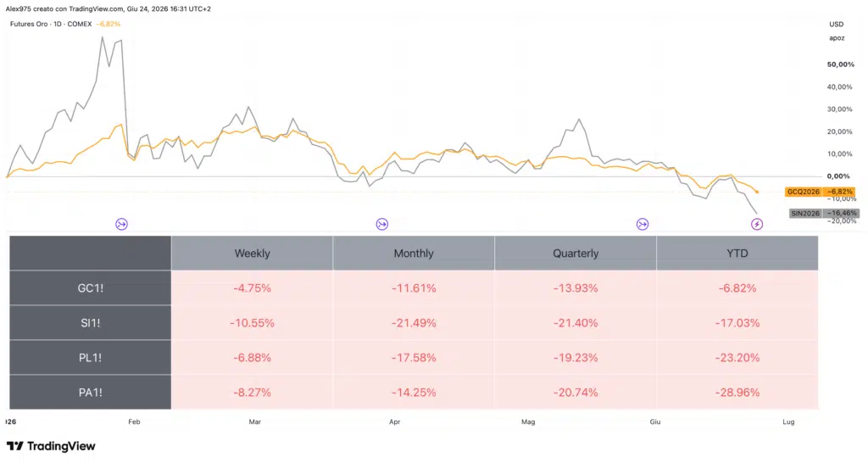Select the SIN2026 gray price label
868x463 pixels.
point(824,213)
